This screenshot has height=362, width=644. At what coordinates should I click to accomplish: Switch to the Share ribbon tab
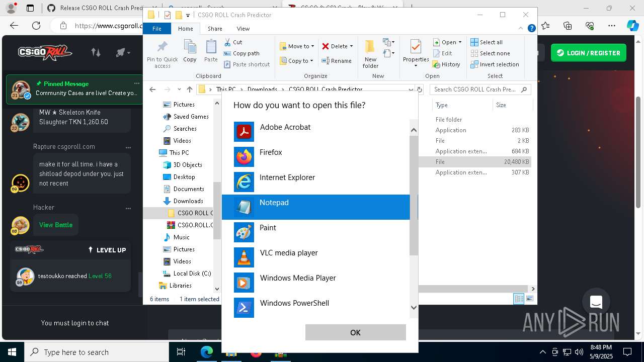215,29
